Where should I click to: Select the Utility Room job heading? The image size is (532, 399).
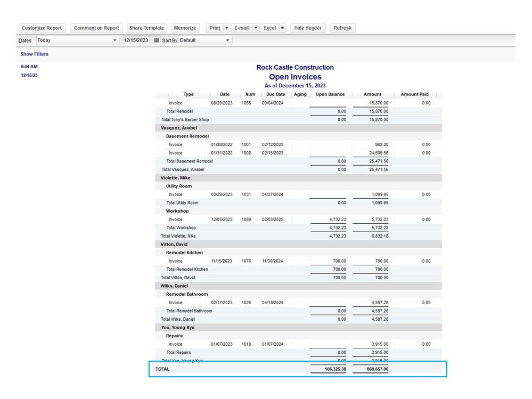(x=299, y=186)
